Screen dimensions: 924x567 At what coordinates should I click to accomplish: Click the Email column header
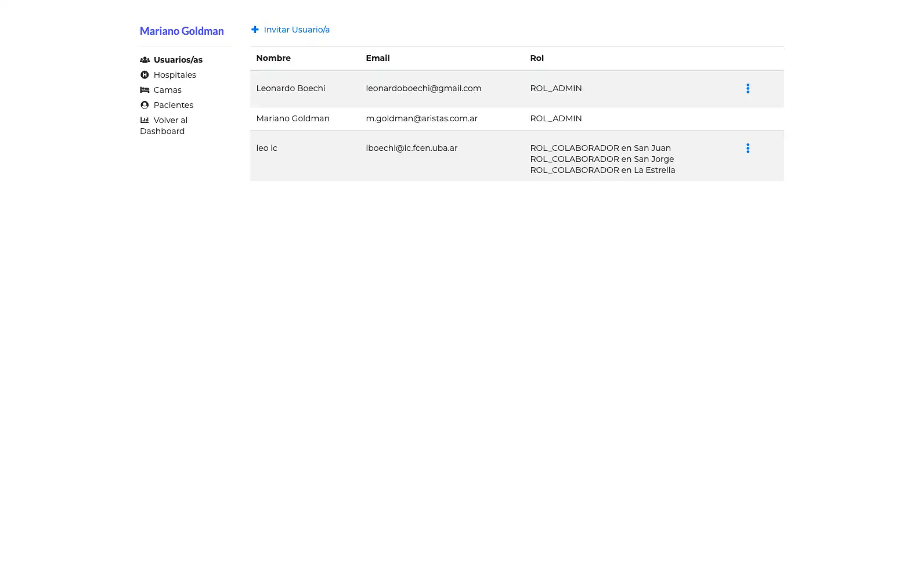(378, 58)
